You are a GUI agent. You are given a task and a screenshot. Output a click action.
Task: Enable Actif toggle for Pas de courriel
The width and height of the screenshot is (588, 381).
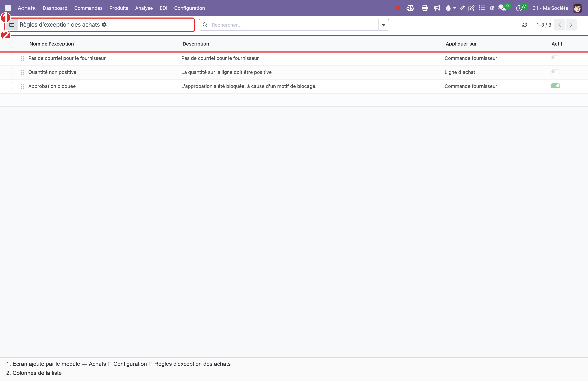[555, 58]
